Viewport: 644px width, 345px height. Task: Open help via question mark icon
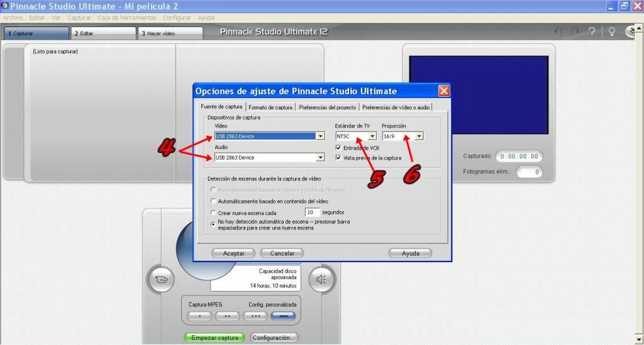(x=591, y=31)
